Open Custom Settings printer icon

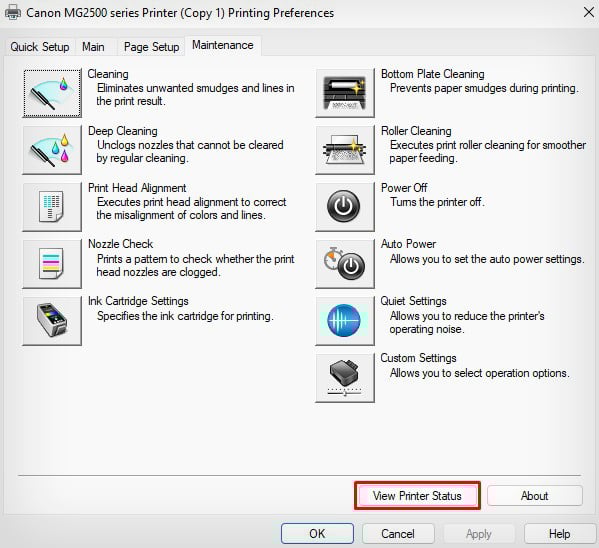(x=345, y=378)
